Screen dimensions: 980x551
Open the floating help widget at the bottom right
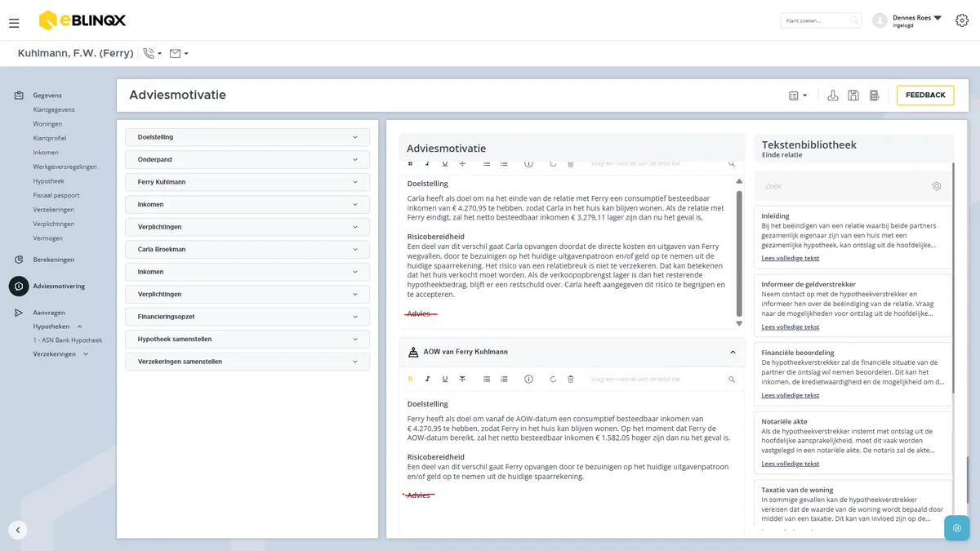point(956,528)
